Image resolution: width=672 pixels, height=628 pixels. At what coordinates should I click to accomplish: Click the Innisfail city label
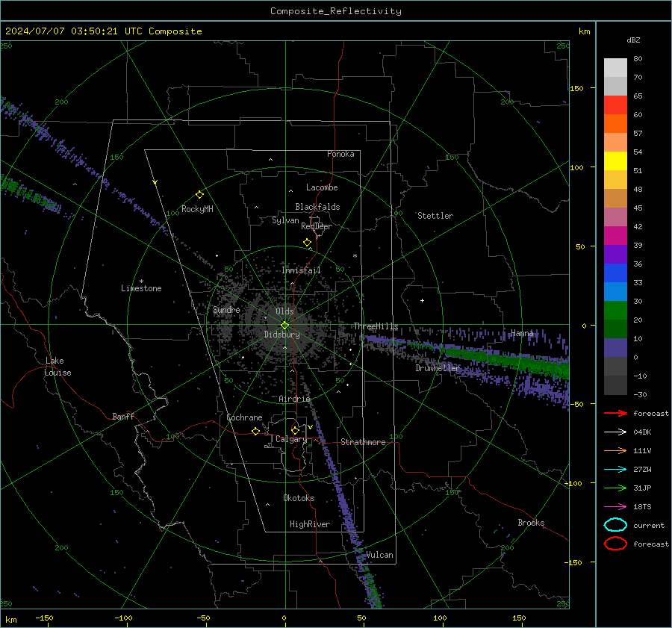click(x=301, y=270)
